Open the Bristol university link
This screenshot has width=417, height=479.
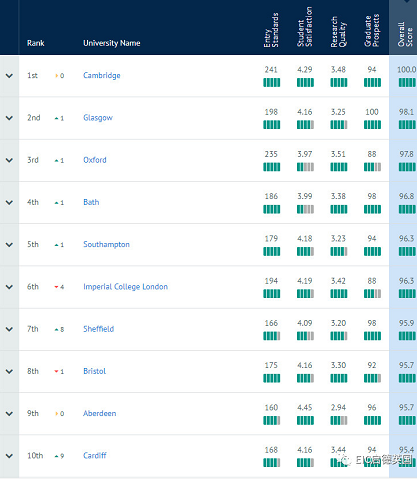pyautogui.click(x=95, y=371)
